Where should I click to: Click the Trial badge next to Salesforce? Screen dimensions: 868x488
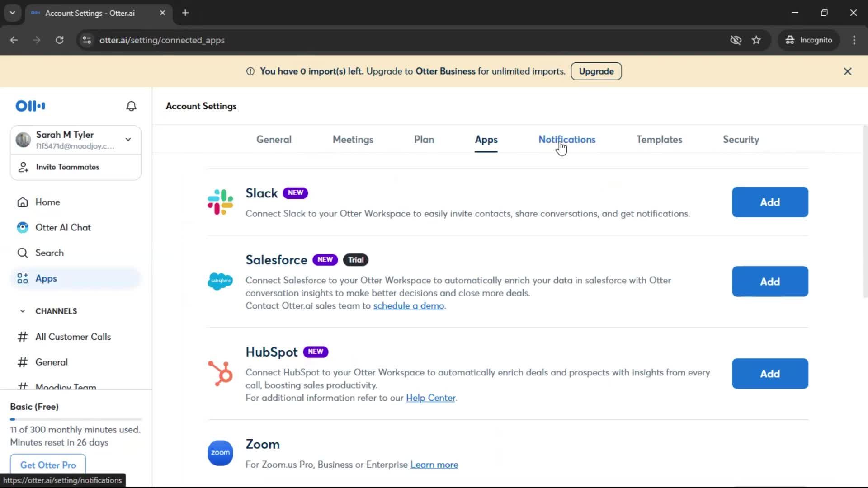(x=356, y=260)
